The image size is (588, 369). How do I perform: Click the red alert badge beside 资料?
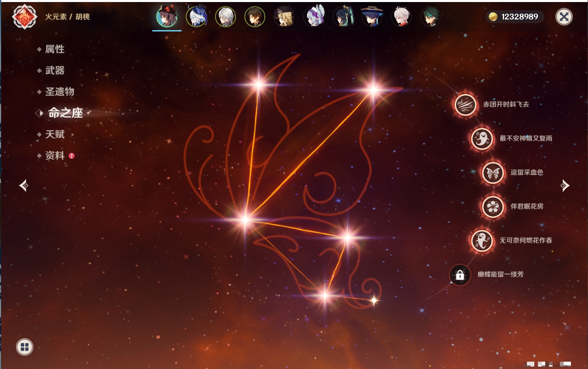pyautogui.click(x=72, y=156)
